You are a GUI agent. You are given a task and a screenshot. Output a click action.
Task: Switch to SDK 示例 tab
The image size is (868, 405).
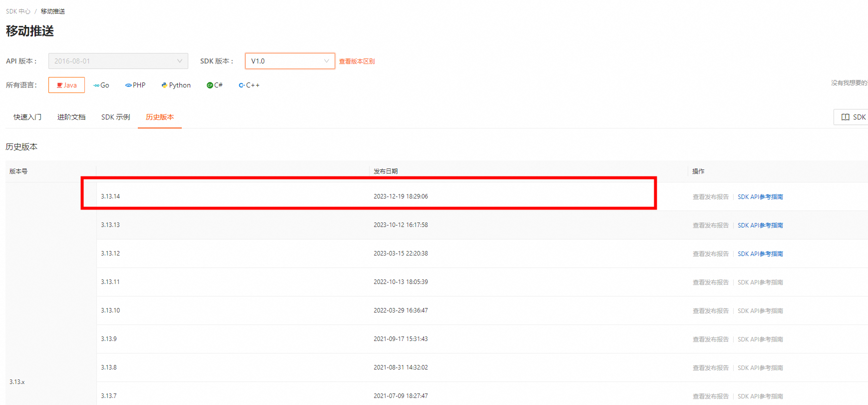[115, 117]
